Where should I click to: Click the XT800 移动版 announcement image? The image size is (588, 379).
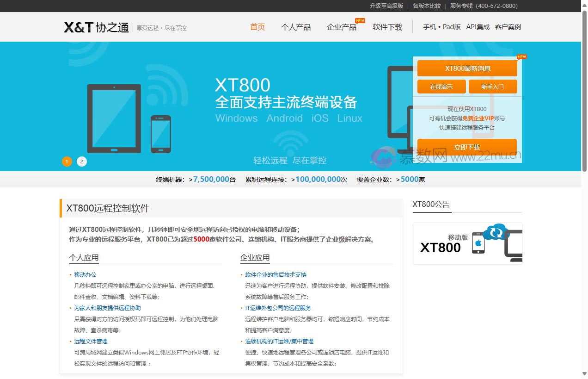point(467,243)
